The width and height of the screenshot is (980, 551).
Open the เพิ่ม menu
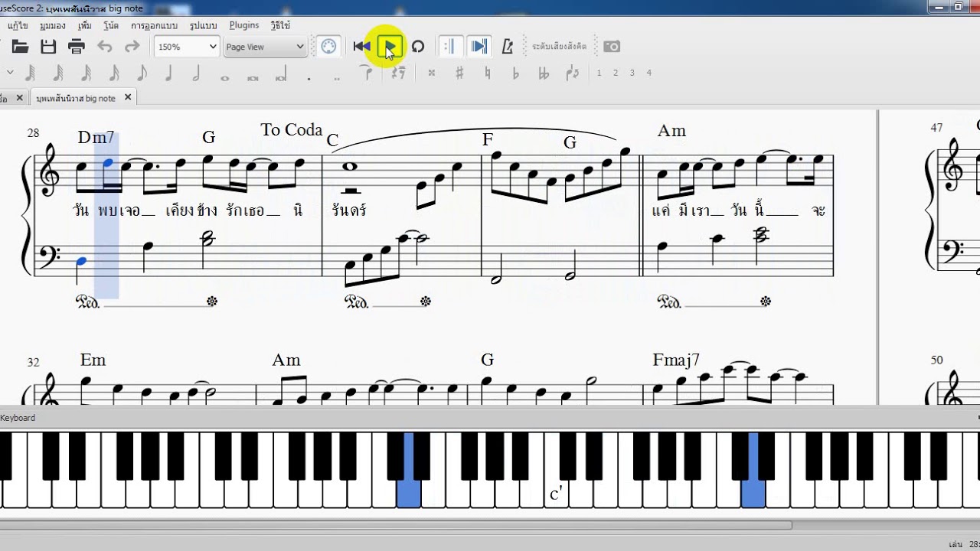pos(84,25)
